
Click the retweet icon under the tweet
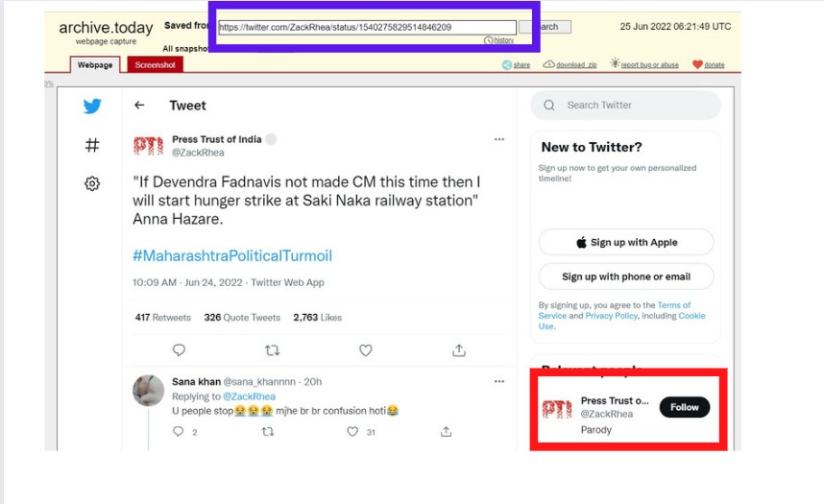coord(272,350)
